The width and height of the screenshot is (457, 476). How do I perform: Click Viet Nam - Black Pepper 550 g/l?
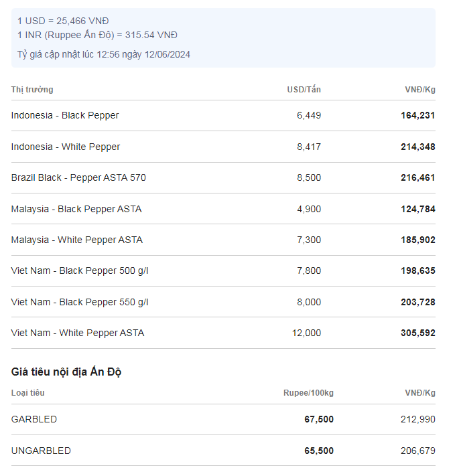click(80, 302)
